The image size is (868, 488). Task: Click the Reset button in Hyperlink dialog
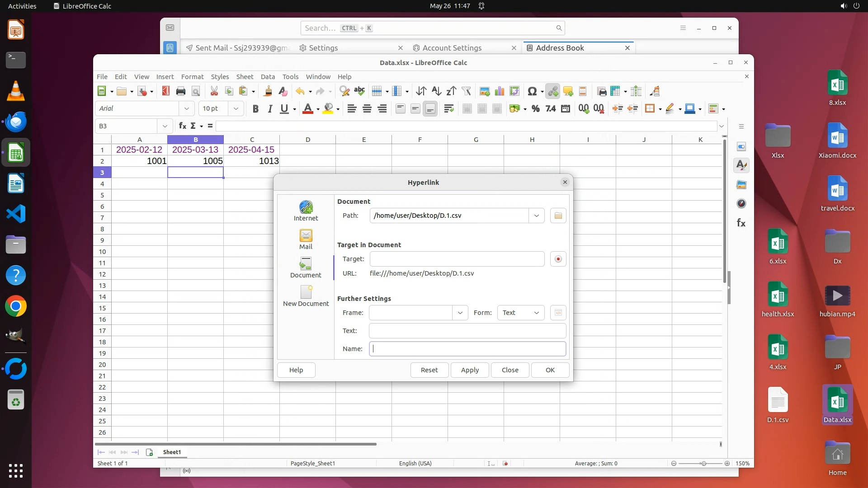429,370
